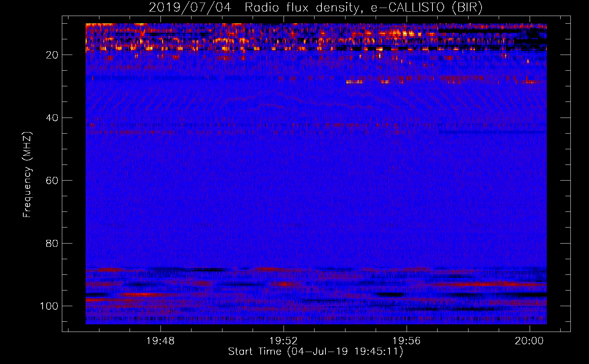Click the 'Frequency (MHZ)' axis label
Image resolution: width=589 pixels, height=364 pixels.
(27, 175)
